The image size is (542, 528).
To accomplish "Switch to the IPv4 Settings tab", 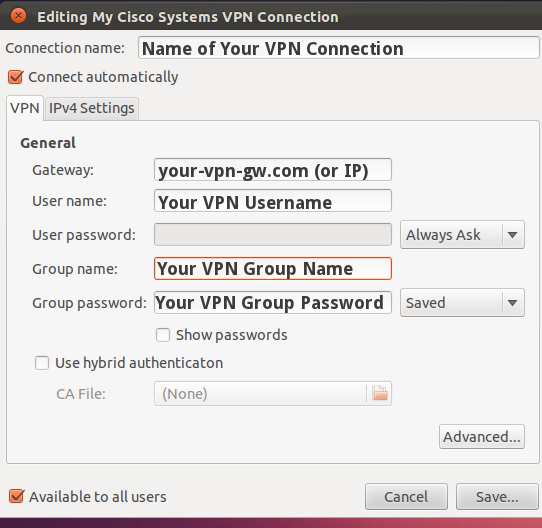I will point(92,108).
